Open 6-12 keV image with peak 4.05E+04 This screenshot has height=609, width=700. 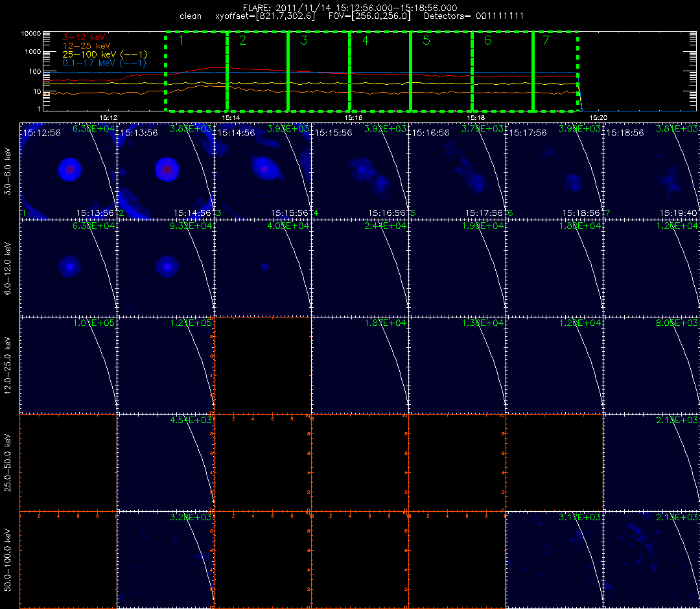(x=263, y=269)
